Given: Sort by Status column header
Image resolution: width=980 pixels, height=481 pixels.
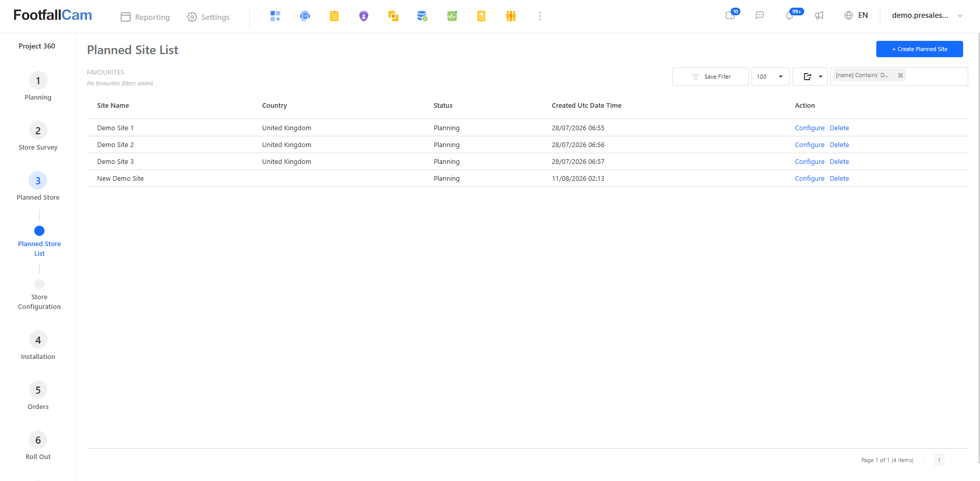Looking at the screenshot, I should coord(443,106).
